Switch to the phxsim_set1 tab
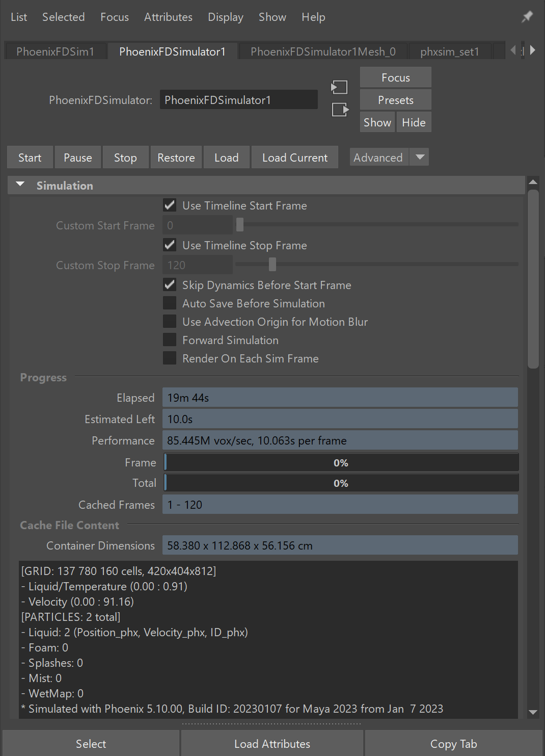This screenshot has width=545, height=756. [x=450, y=51]
